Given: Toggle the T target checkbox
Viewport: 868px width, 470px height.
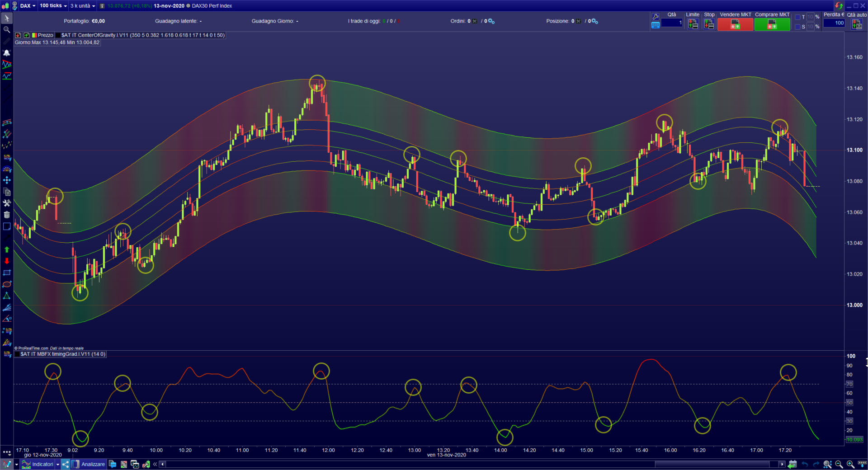Looking at the screenshot, I should point(797,17).
